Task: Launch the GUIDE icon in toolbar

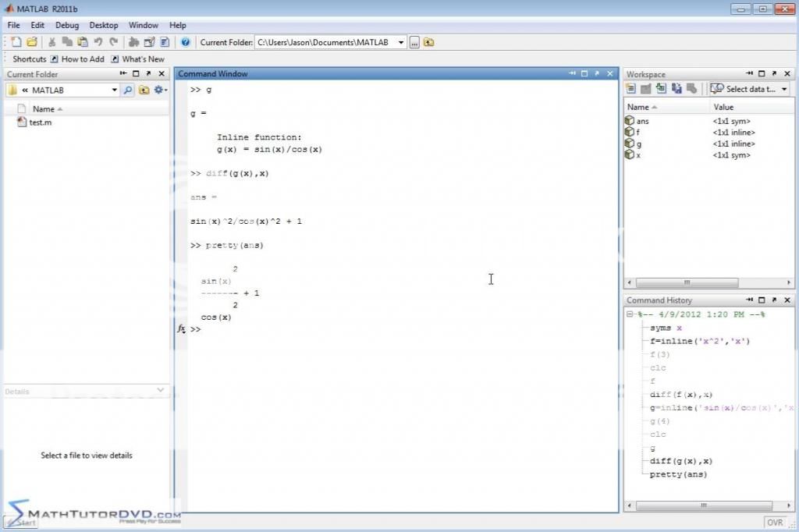Action: 149,42
